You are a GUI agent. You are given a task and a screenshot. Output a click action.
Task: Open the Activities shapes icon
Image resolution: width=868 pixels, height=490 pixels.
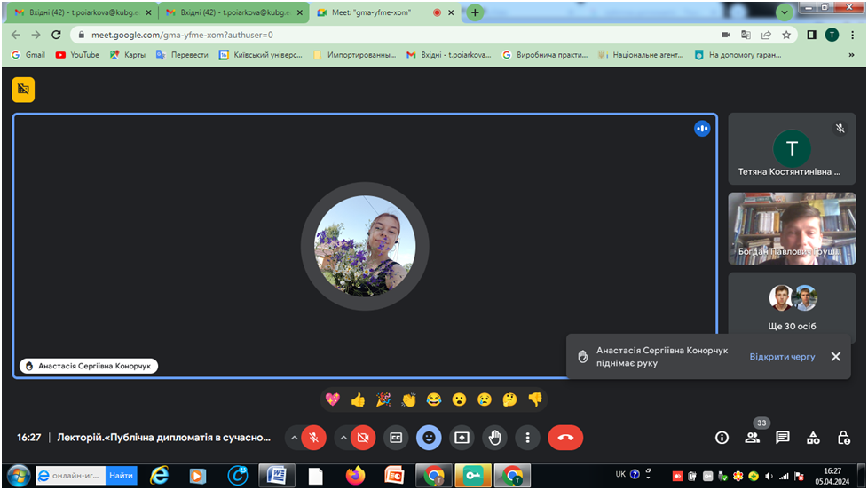813,438
